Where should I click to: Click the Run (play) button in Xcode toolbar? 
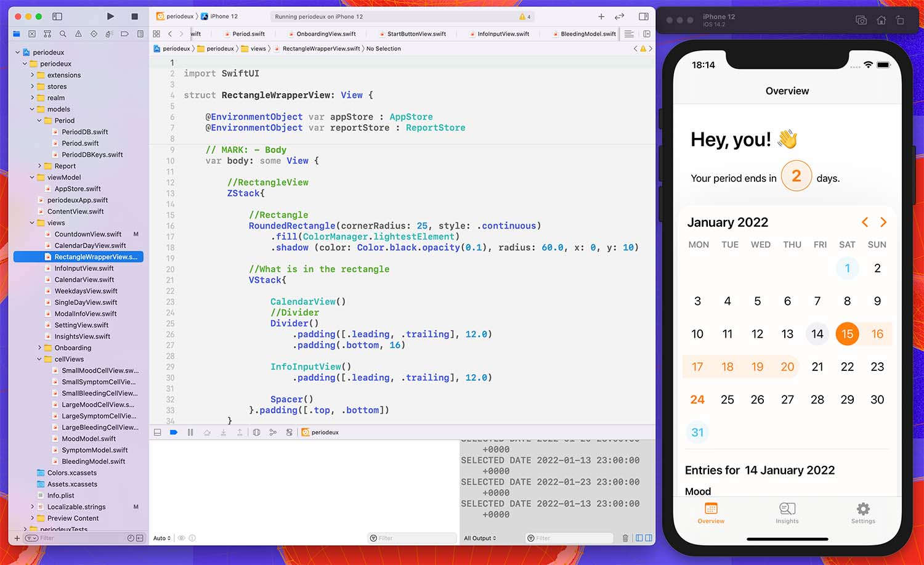click(x=110, y=16)
